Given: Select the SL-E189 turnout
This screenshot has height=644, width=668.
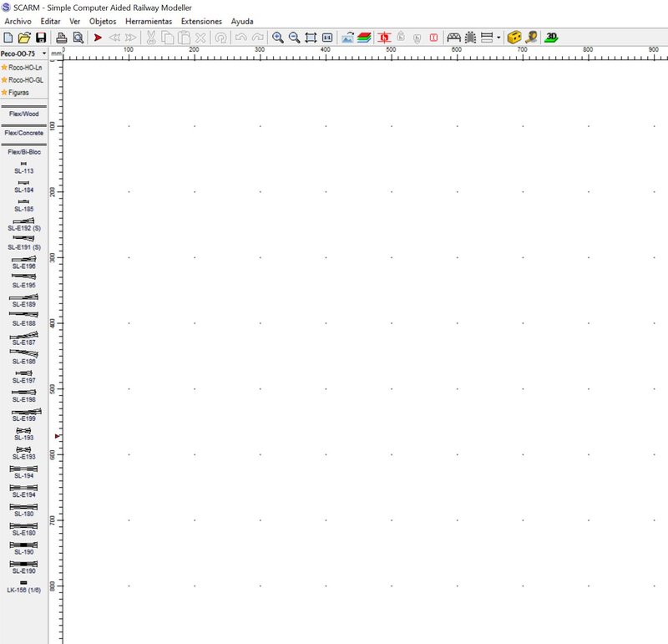Looking at the screenshot, I should 24,301.
